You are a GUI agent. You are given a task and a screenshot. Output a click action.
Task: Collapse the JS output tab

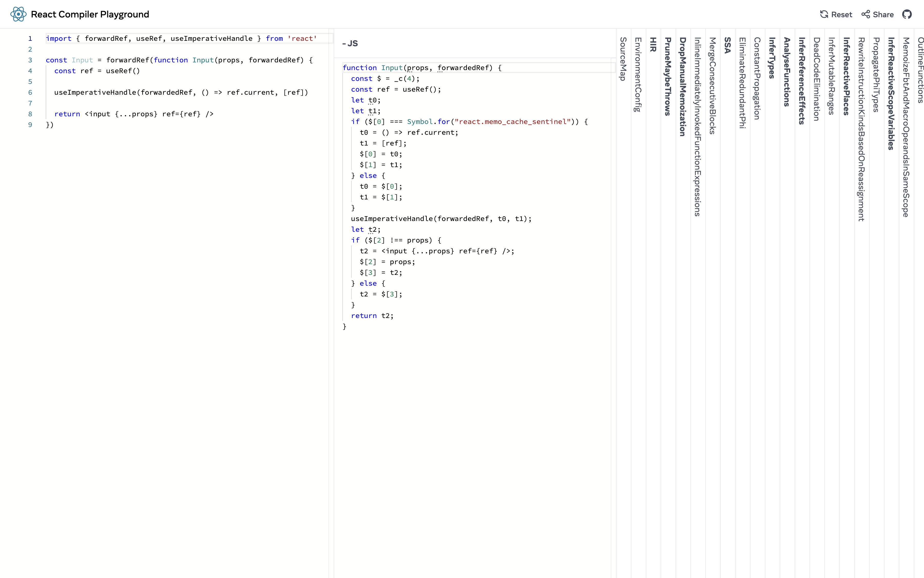pyautogui.click(x=350, y=44)
